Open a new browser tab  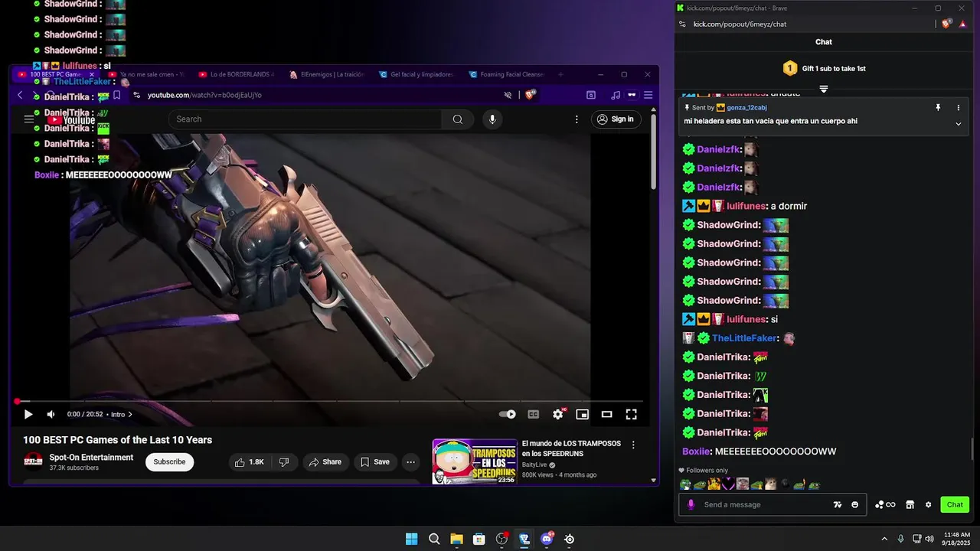(x=560, y=74)
